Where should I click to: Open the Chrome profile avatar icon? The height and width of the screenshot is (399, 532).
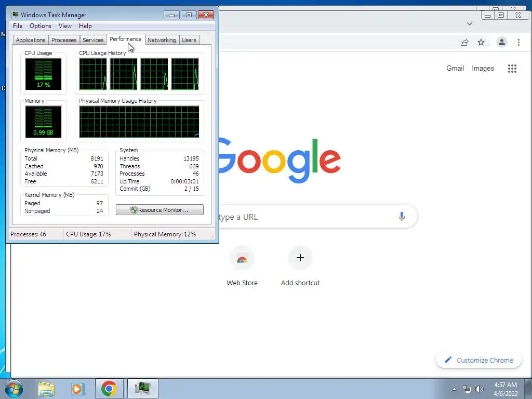(502, 42)
